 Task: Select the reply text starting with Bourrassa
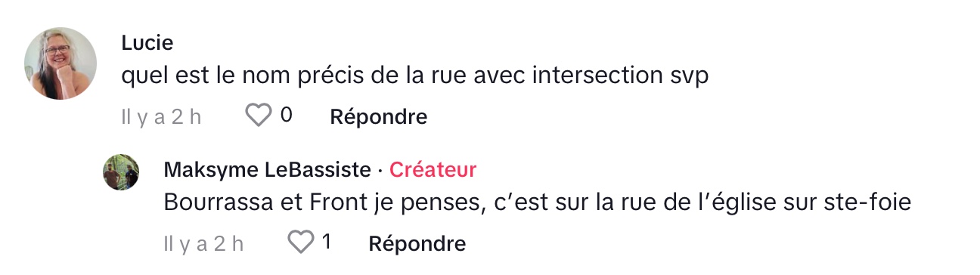pyautogui.click(x=538, y=203)
